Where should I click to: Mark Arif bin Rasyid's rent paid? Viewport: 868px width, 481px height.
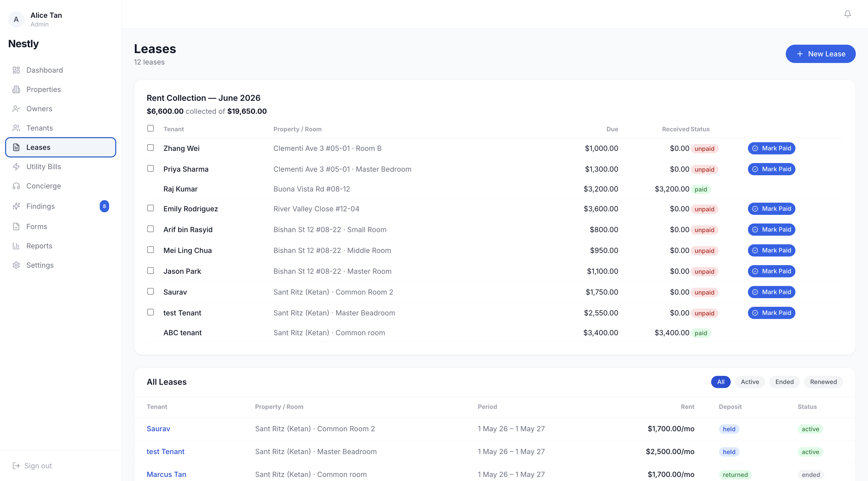pos(771,230)
